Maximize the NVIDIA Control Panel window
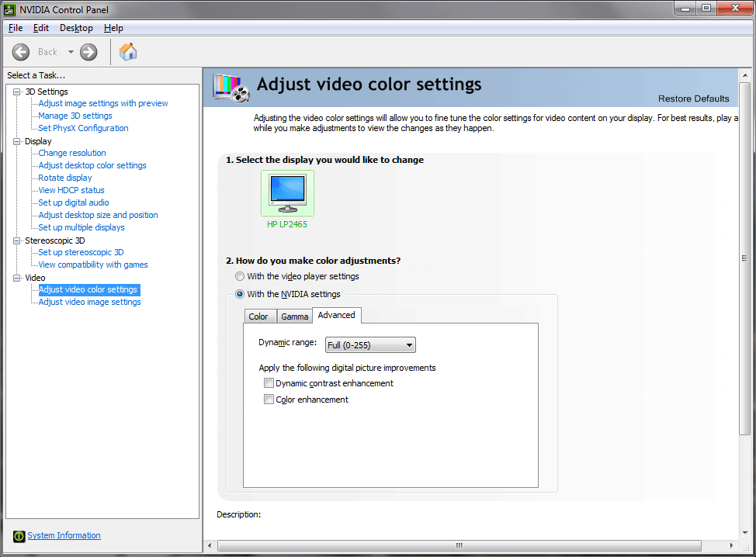 [x=706, y=9]
